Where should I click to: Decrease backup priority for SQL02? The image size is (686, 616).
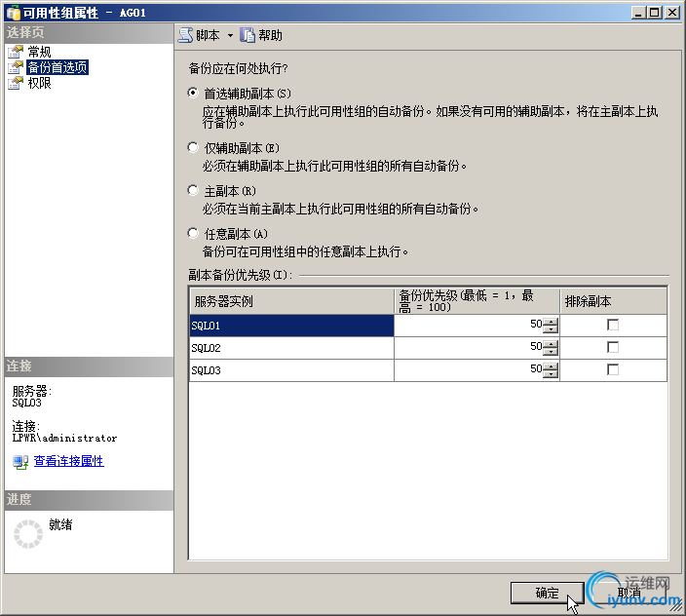point(551,351)
